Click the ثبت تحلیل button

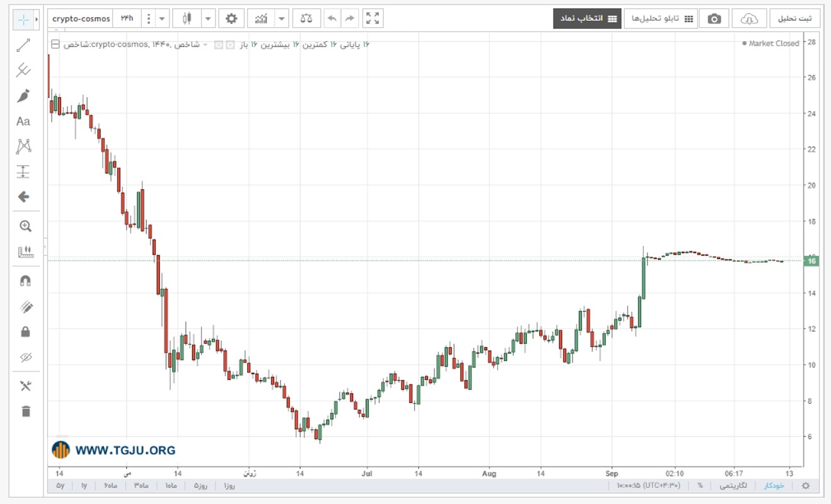pos(795,19)
